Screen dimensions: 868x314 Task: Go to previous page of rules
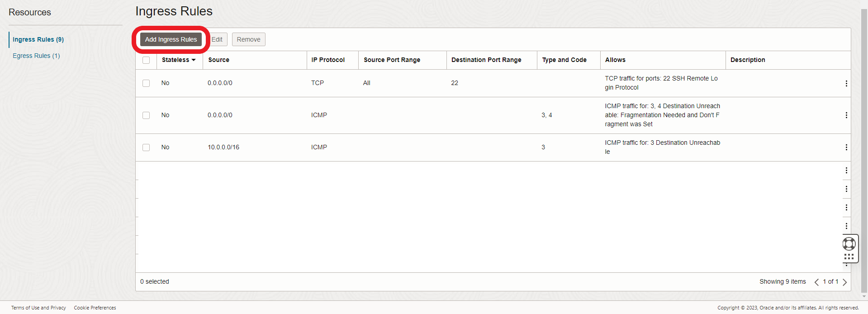point(816,282)
